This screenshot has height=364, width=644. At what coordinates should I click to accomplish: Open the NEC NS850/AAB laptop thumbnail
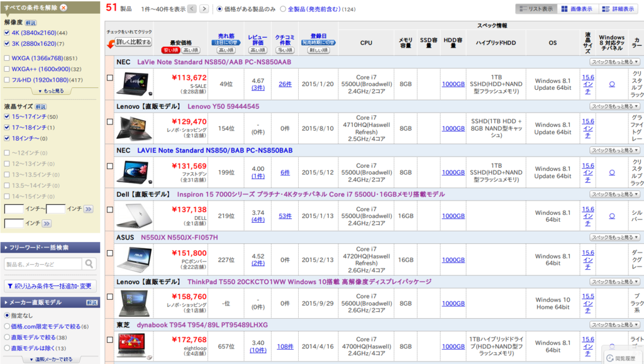pyautogui.click(x=133, y=84)
